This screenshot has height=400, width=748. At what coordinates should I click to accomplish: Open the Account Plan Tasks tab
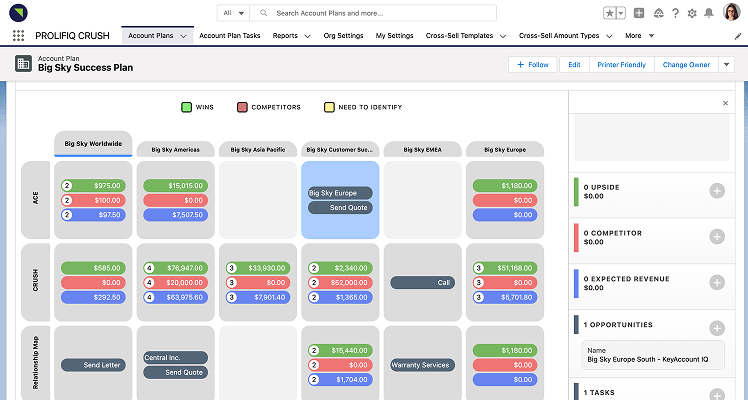229,35
